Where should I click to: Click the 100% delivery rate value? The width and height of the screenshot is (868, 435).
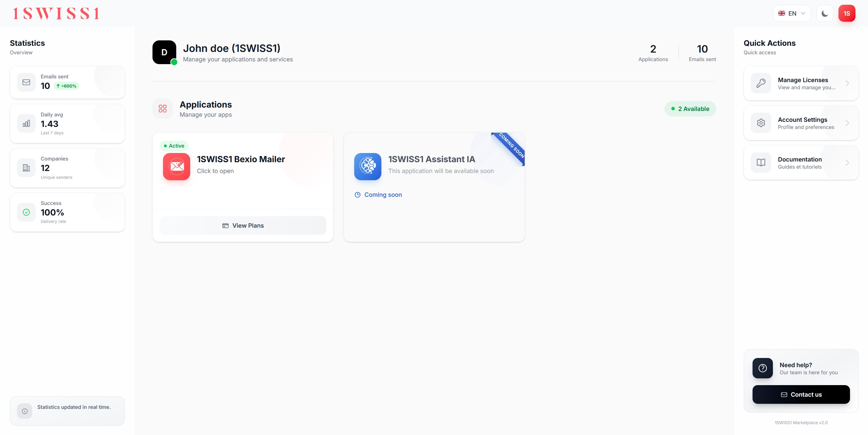click(x=52, y=212)
